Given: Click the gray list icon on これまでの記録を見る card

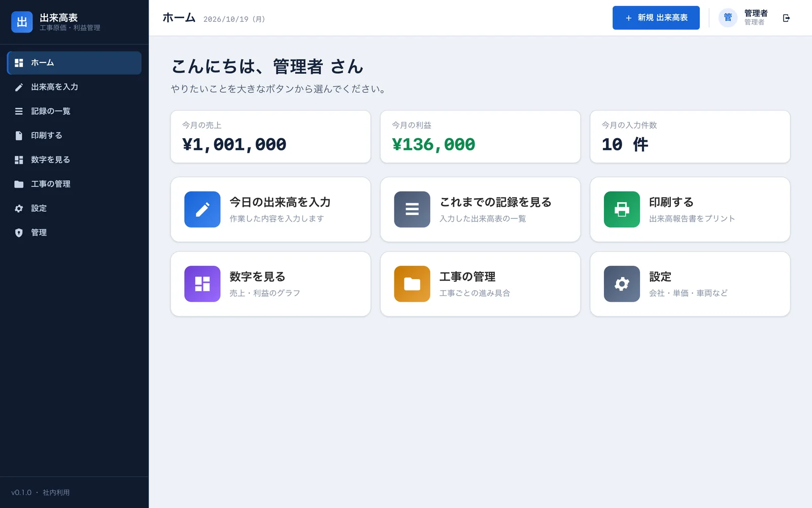Looking at the screenshot, I should (412, 209).
